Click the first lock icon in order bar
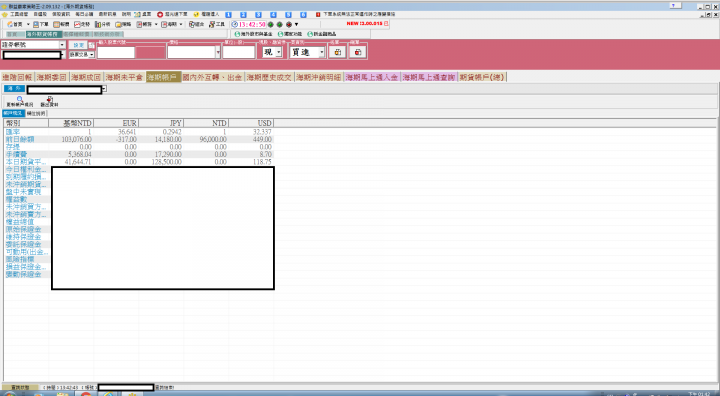 tap(338, 52)
